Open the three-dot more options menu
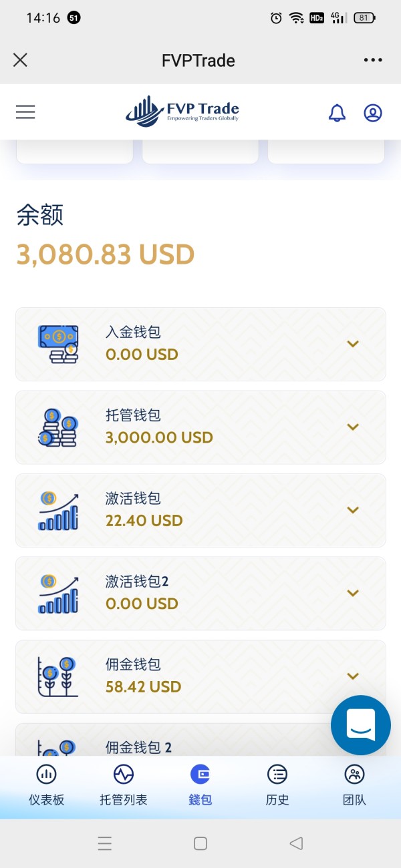Image resolution: width=401 pixels, height=868 pixels. pos(373,60)
